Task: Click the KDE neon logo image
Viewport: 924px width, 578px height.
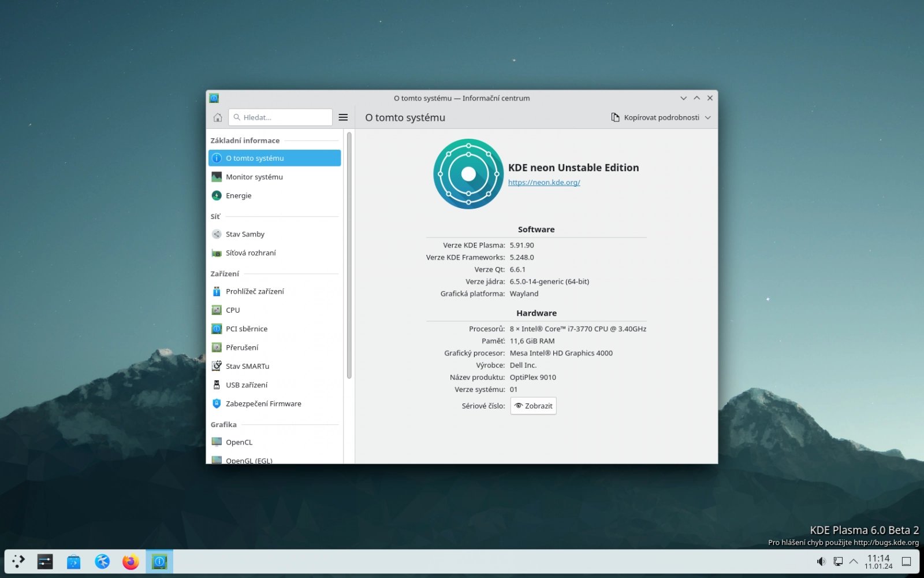Action: pos(468,173)
